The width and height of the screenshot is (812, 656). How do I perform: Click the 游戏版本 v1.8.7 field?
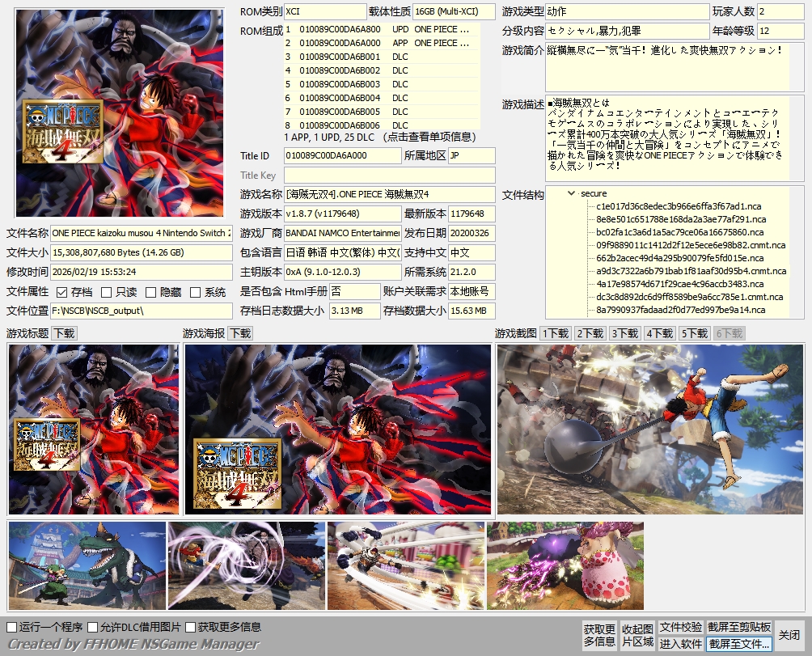pyautogui.click(x=342, y=214)
